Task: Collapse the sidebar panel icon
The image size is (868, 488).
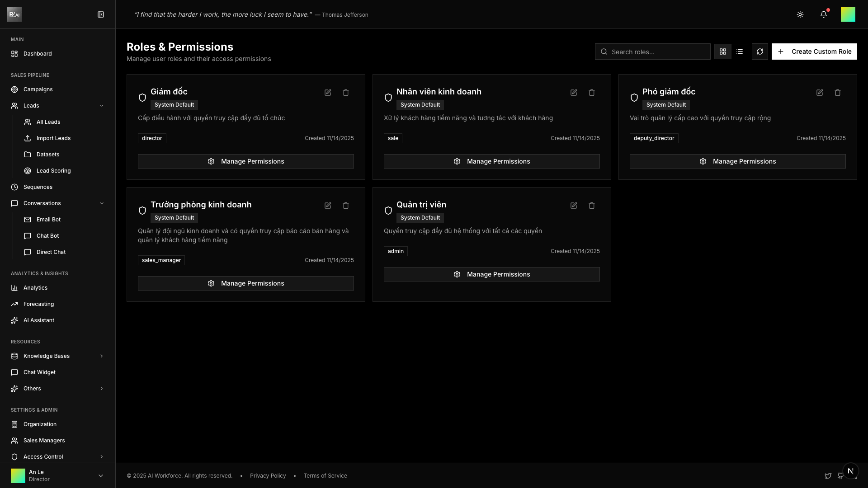Action: (101, 14)
